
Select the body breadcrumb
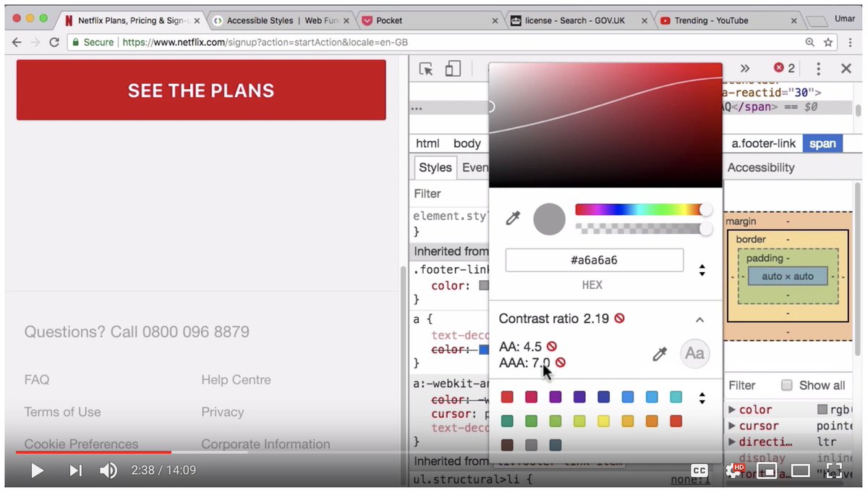(467, 143)
